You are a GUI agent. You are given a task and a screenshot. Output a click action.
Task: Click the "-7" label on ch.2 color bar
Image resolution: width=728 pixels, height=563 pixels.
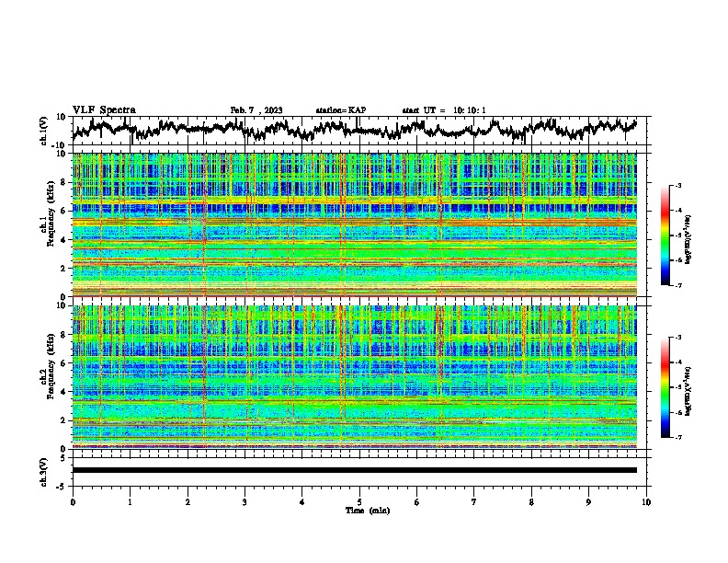pos(678,437)
